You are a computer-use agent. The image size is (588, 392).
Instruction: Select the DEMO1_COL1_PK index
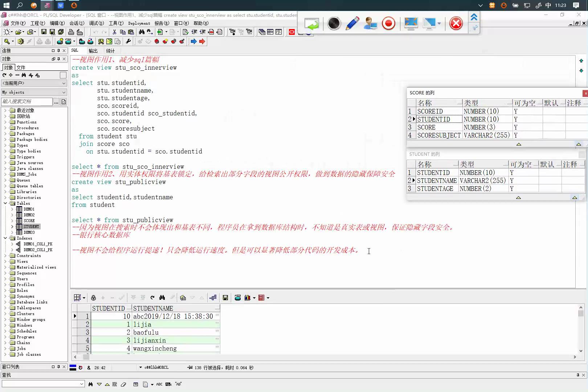(38, 244)
